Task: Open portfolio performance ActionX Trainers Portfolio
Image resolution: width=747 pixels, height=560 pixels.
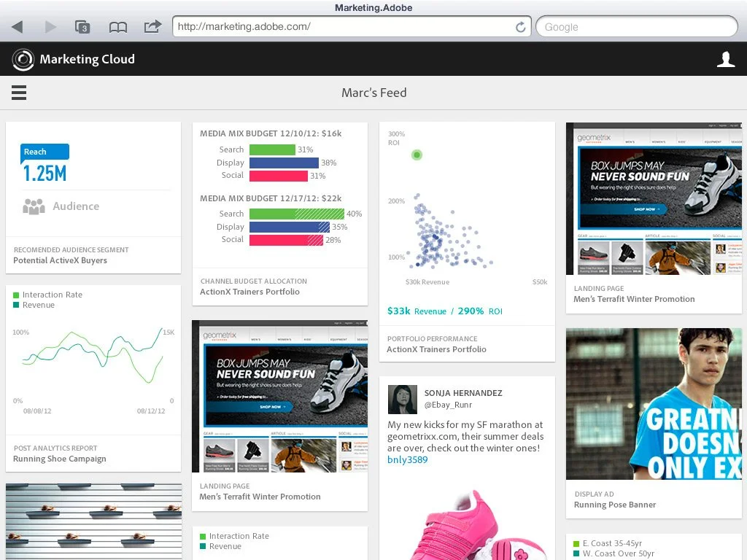Action: [x=436, y=349]
